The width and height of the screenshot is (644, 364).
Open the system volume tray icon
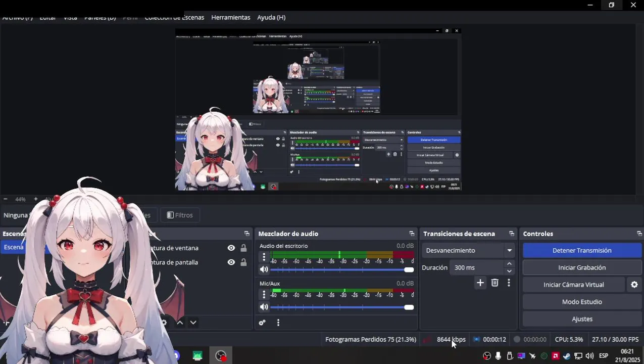589,356
